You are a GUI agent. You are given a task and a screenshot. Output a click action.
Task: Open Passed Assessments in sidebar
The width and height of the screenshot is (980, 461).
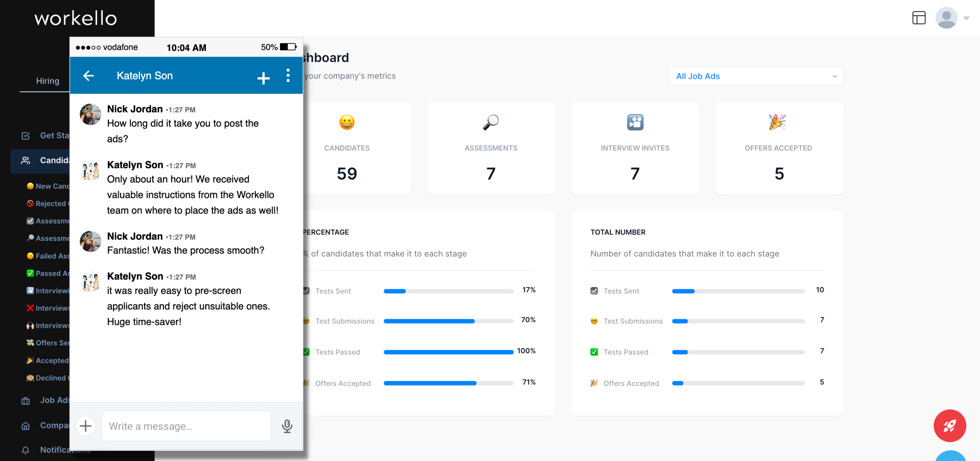(x=48, y=273)
